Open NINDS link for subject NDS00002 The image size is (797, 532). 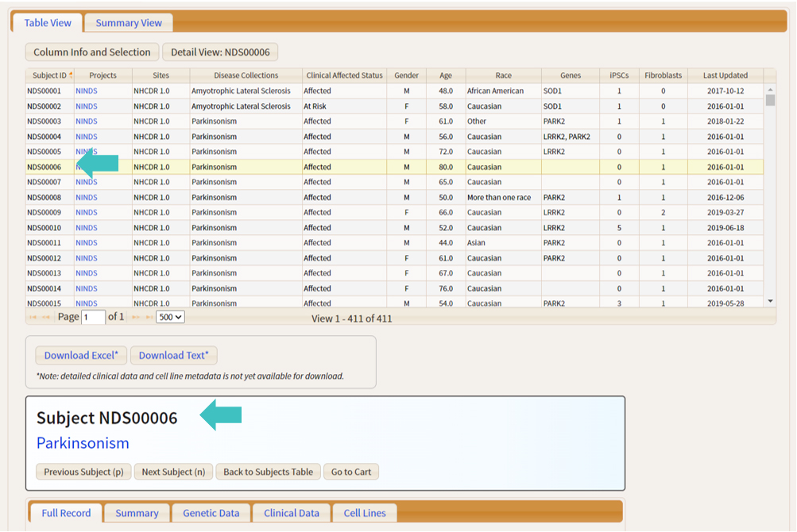pyautogui.click(x=87, y=106)
